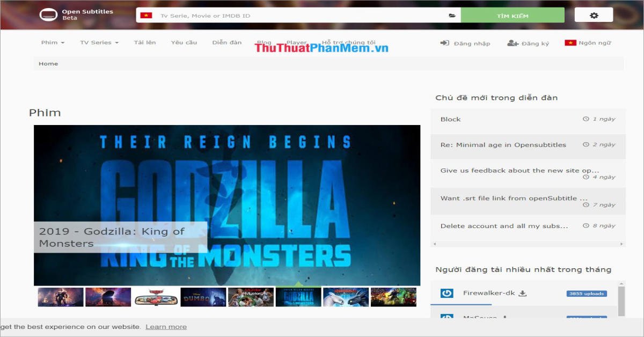The height and width of the screenshot is (337, 644).
Task: Open the search language flag selector
Action: (146, 16)
